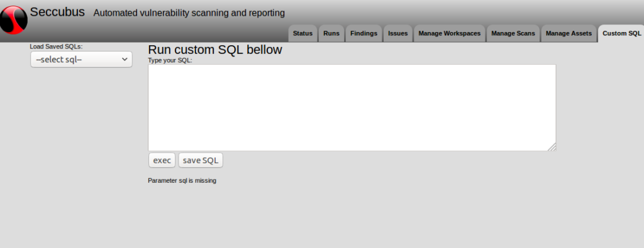
Task: Click the Seccubus title text
Action: (57, 12)
